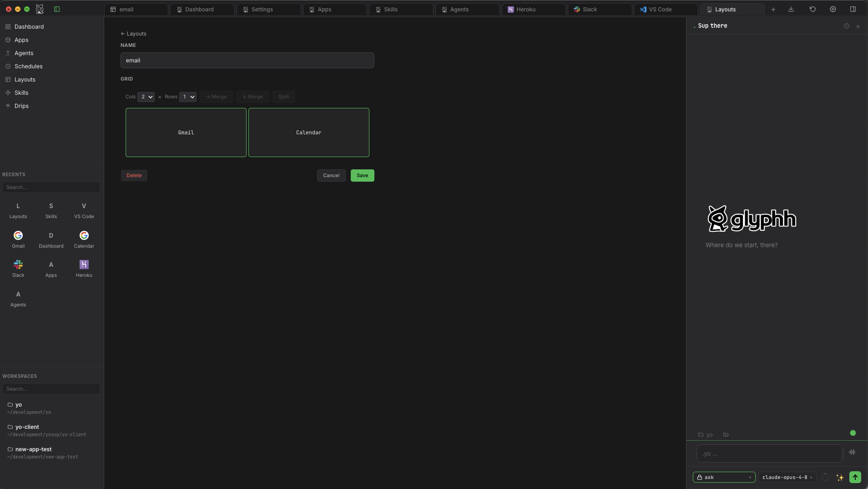Switch to the Settings tab

pyautogui.click(x=269, y=10)
